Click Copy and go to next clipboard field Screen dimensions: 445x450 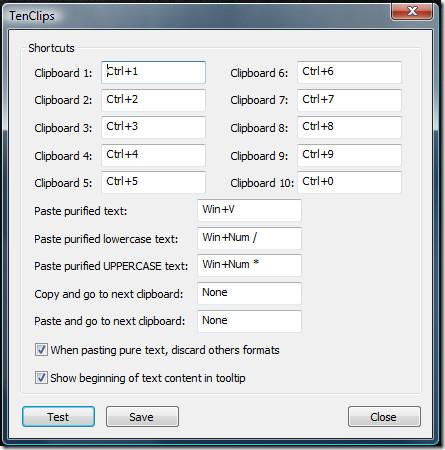click(x=249, y=293)
